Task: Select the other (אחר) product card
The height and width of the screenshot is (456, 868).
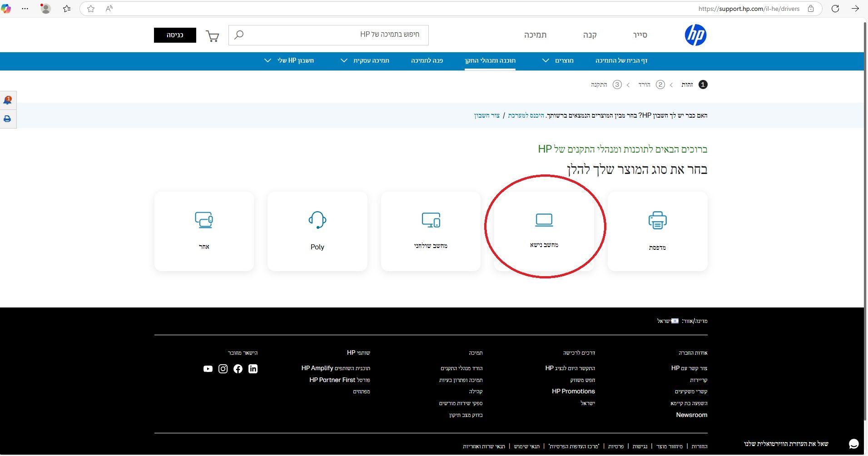Action: click(204, 231)
